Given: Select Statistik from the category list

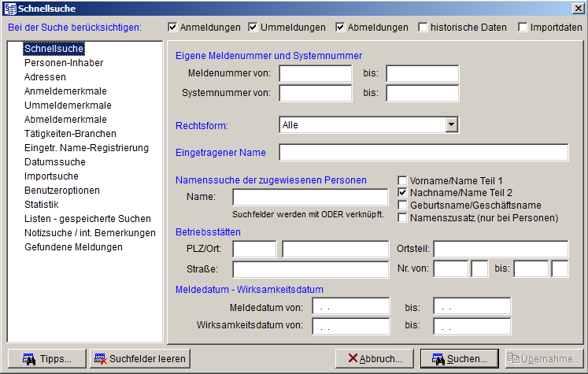Looking at the screenshot, I should click(42, 205).
